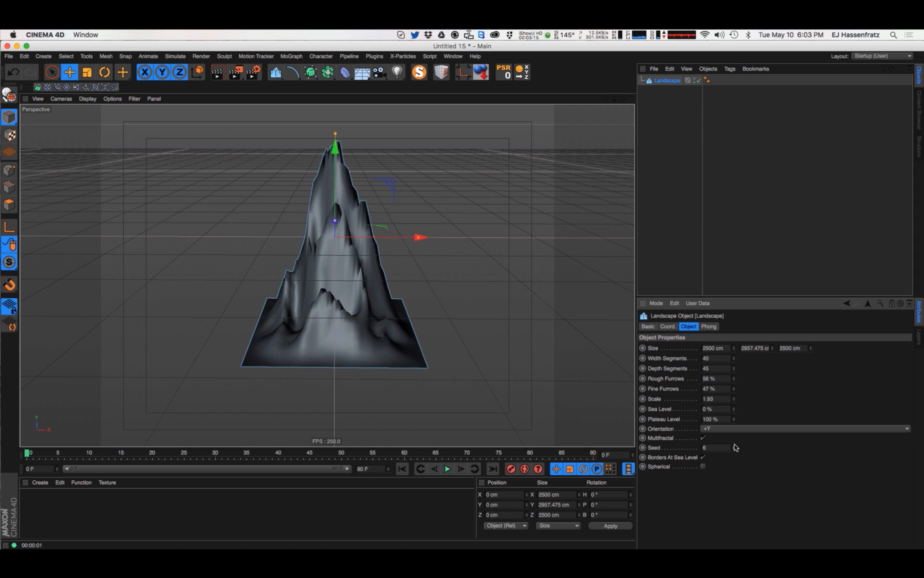Switch to Polygons mode icon
Image resolution: width=924 pixels, height=578 pixels.
[9, 205]
